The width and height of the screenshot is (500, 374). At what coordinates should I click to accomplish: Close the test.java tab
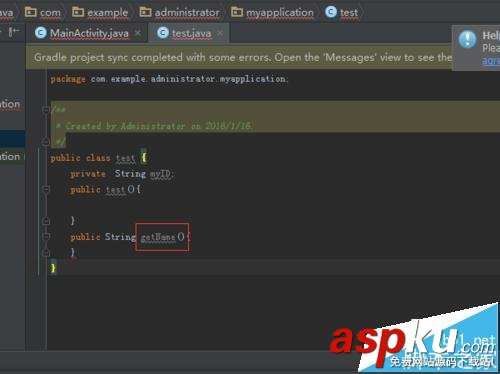(x=220, y=33)
